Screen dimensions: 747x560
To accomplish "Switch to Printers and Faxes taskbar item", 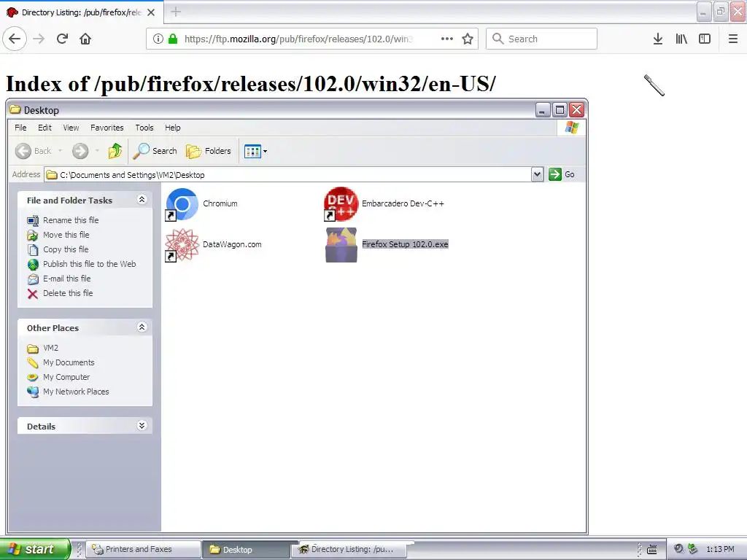I will click(144, 549).
